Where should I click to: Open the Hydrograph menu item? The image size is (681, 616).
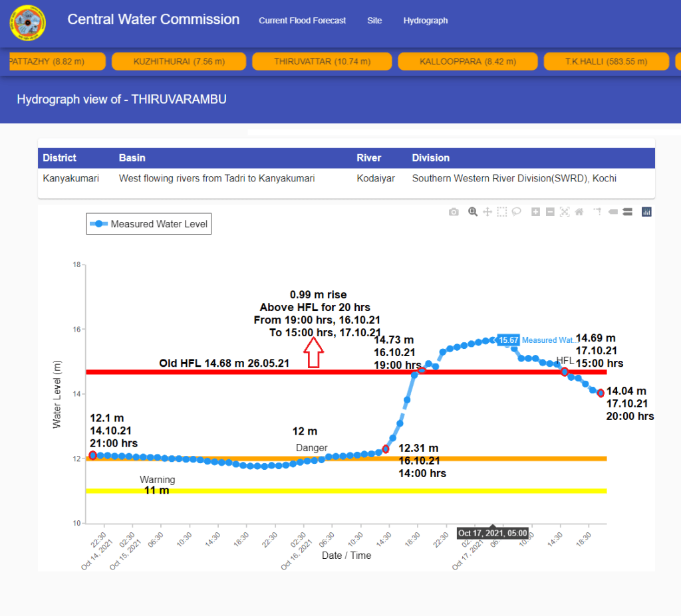[426, 21]
